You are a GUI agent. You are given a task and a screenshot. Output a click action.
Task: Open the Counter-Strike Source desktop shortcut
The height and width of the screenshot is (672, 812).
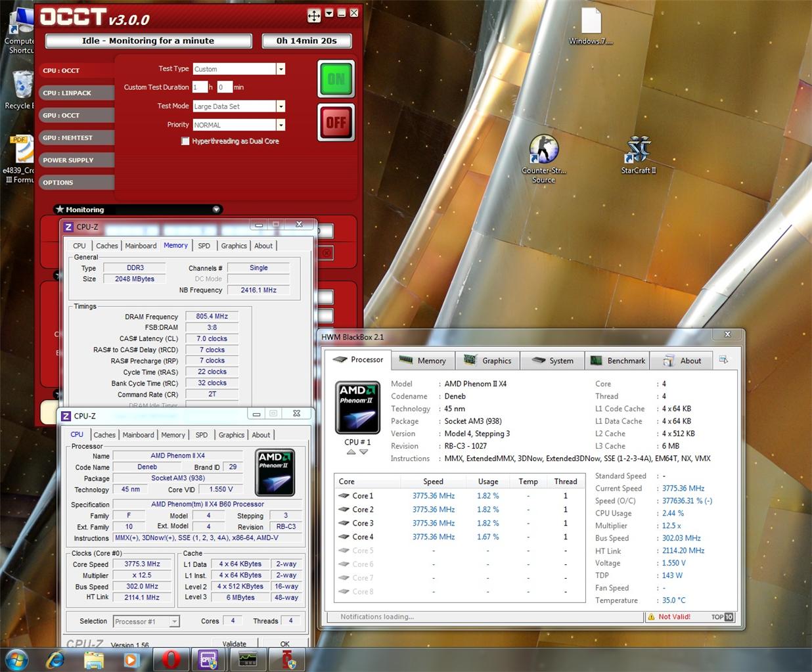[x=544, y=158]
